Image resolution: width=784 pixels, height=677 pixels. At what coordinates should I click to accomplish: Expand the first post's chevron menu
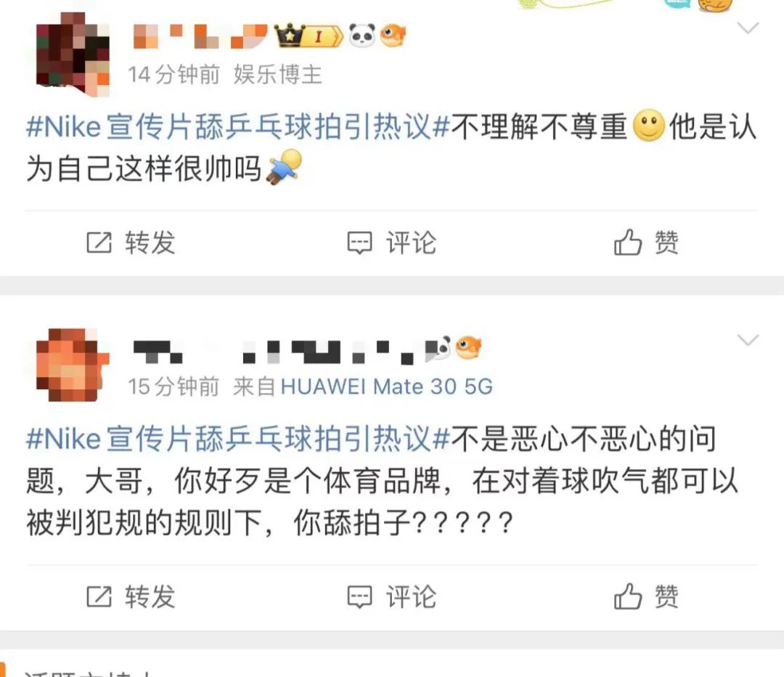[x=748, y=28]
